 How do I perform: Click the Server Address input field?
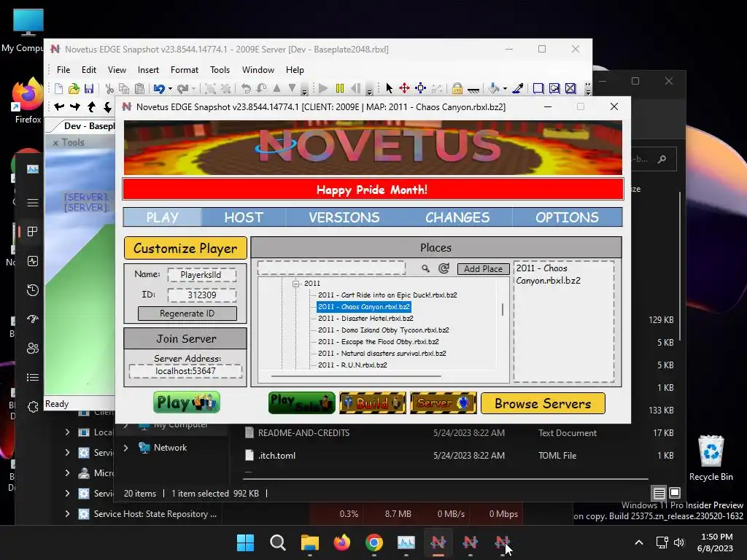click(185, 371)
